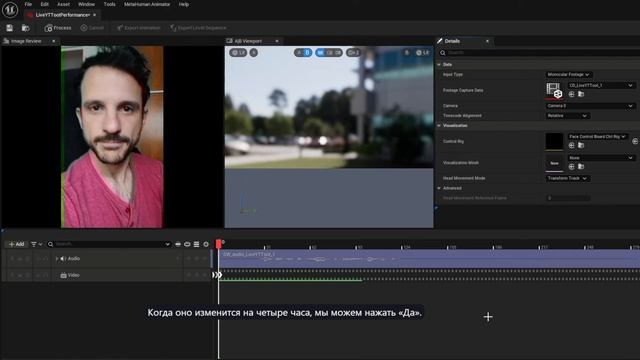Select the LiveYTToolPerformance asset tab
Screen dimensions: 640x360
(x=61, y=15)
